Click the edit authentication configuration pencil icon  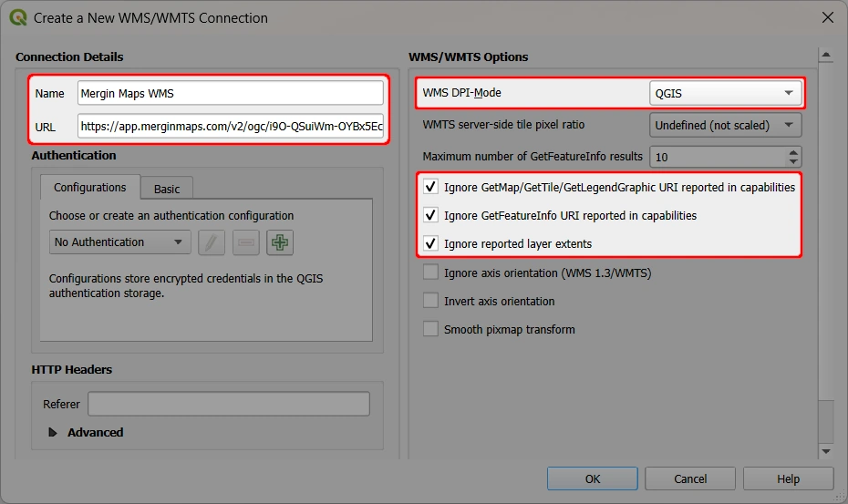coord(212,242)
